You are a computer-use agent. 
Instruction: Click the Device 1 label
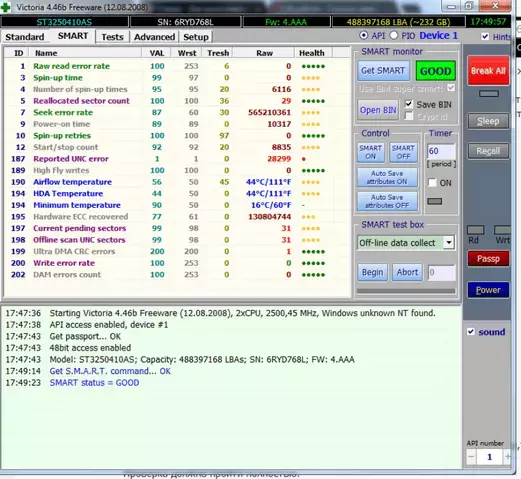[438, 35]
